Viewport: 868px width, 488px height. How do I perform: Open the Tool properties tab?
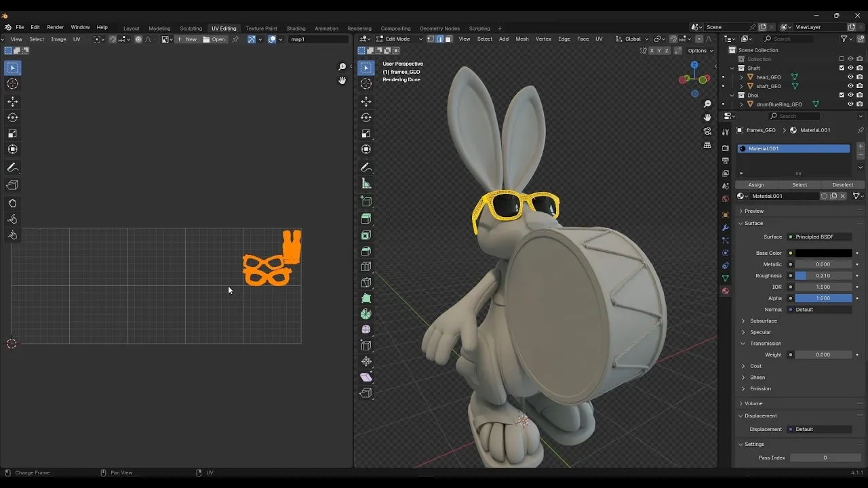click(726, 131)
